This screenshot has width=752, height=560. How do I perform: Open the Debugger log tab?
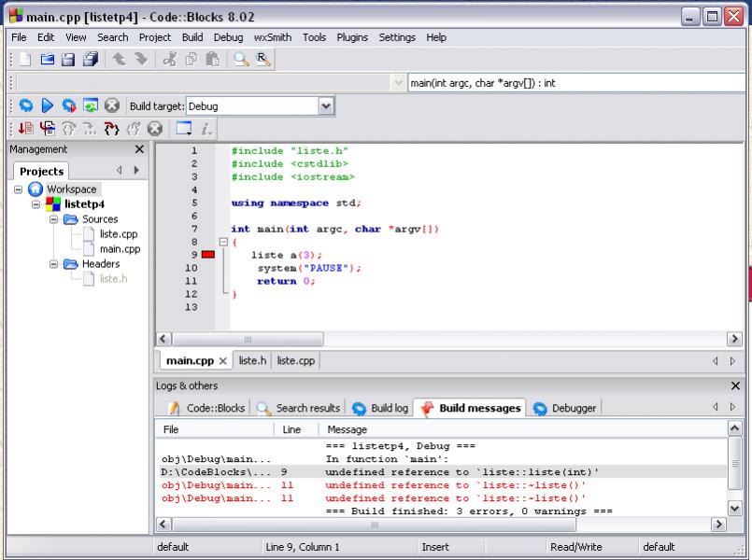565,408
